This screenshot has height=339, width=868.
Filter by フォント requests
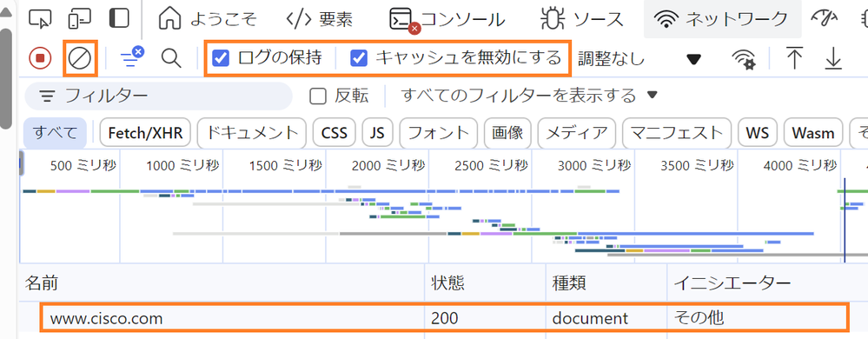pos(439,133)
